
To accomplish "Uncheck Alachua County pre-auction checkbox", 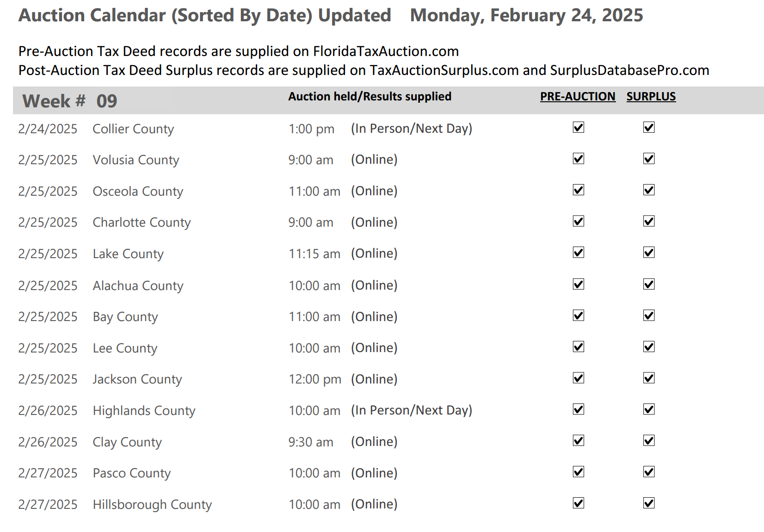I will (x=579, y=284).
